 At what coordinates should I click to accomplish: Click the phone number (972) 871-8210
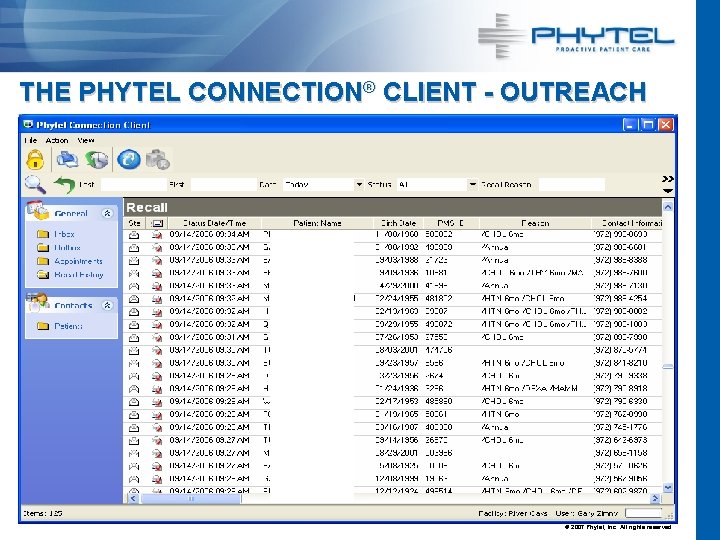click(x=620, y=363)
